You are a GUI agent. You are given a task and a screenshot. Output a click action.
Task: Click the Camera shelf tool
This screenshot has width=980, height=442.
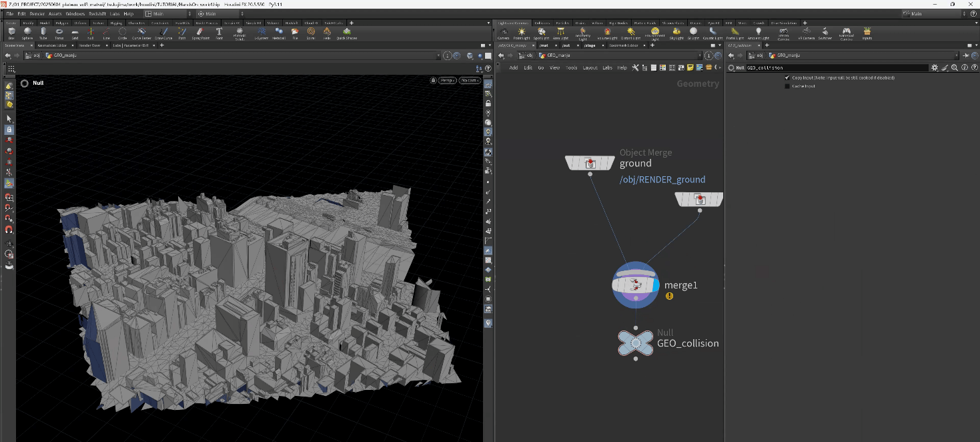pyautogui.click(x=503, y=31)
